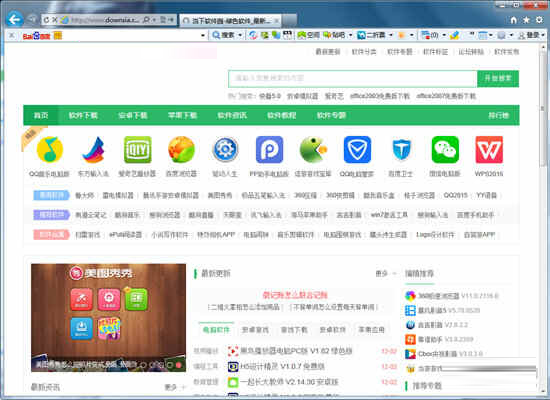Click the browser forward arrow button
The image size is (550, 400).
pos(32,20)
